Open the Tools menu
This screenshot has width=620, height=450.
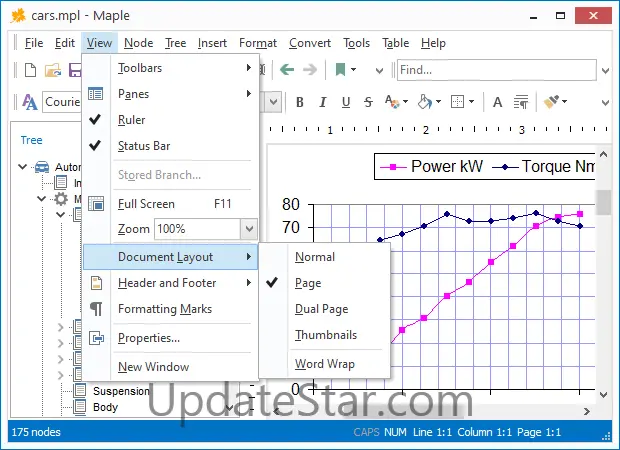click(x=356, y=43)
